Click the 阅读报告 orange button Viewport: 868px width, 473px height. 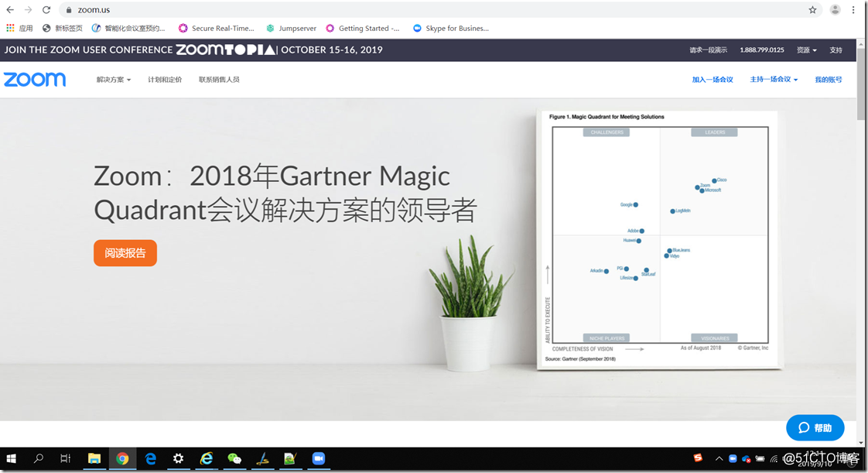click(125, 253)
